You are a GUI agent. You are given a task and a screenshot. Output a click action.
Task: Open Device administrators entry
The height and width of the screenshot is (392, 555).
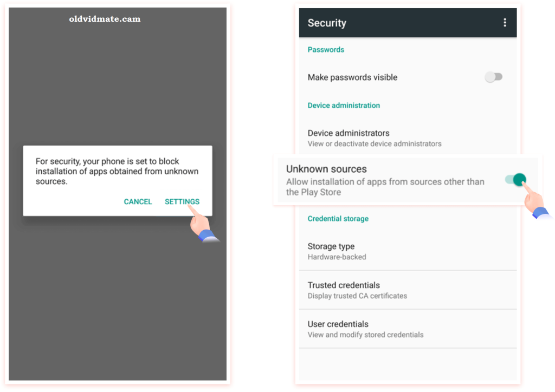coord(408,138)
